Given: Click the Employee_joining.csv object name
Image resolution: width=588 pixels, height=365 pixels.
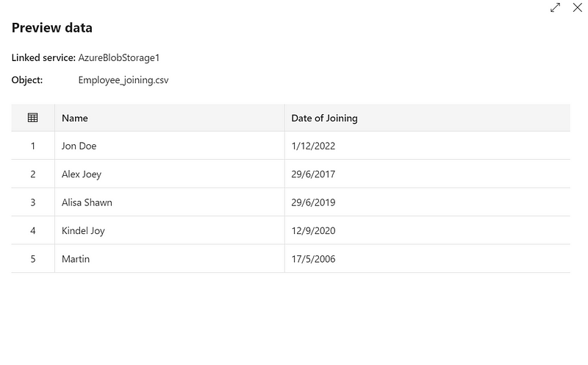Looking at the screenshot, I should tap(123, 80).
